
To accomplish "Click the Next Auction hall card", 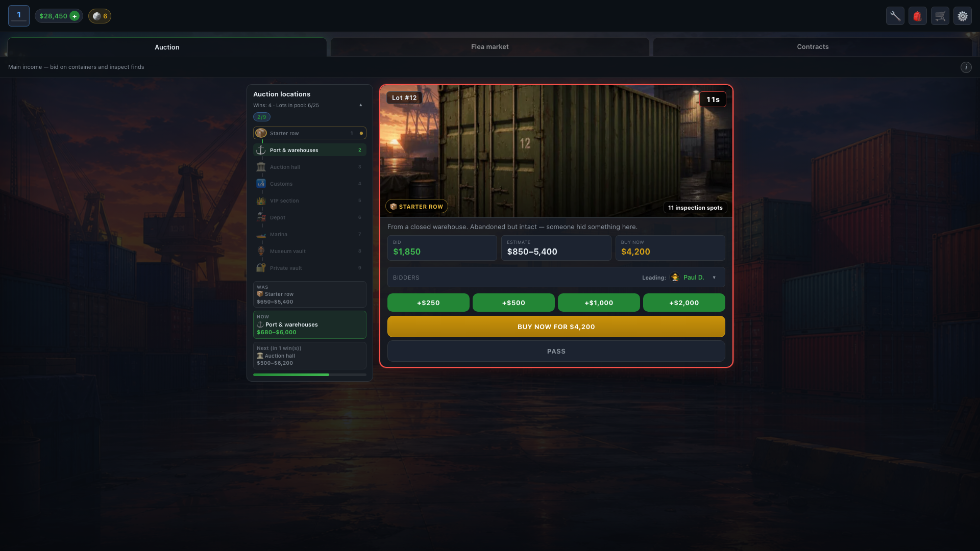I will tap(310, 355).
